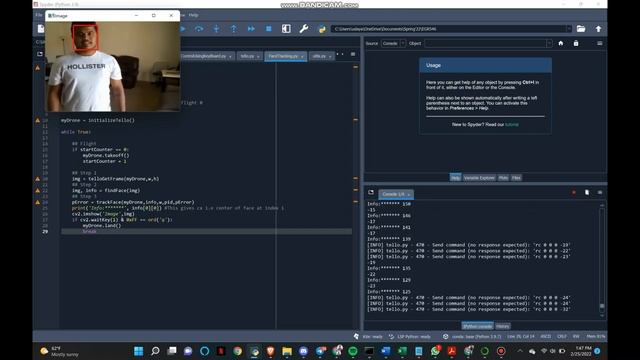
Task: Open IPython console options hamburger menu
Action: tap(600, 192)
